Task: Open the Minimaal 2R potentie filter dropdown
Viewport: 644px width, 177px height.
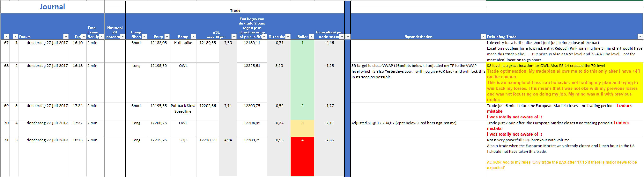Action: pyautogui.click(x=122, y=36)
